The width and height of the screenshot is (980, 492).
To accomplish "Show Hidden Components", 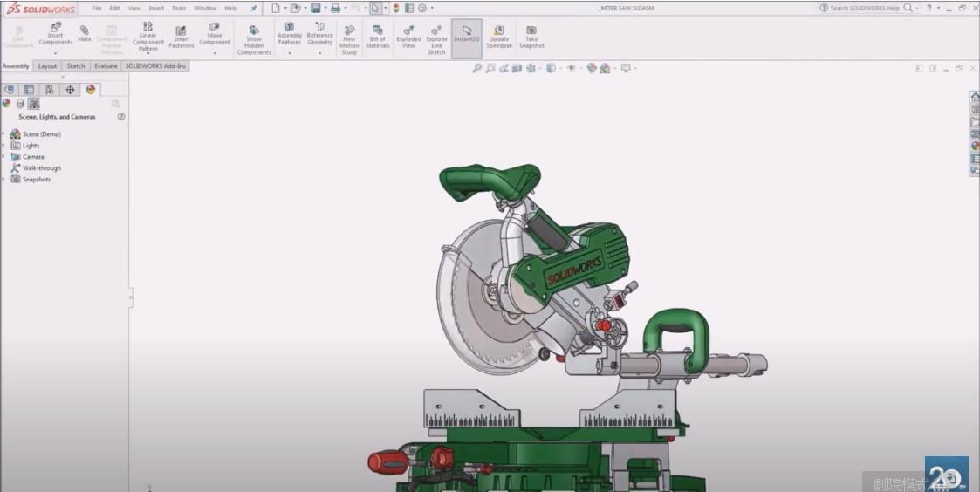I will 254,40.
